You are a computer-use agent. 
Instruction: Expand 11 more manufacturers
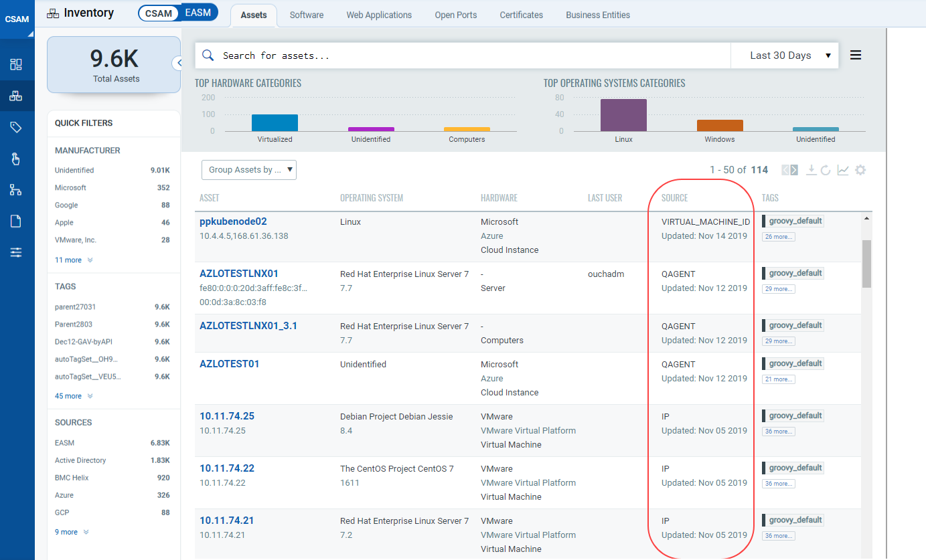[74, 260]
